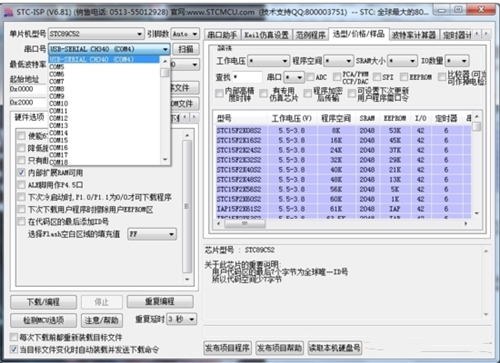Click the 注意/帮助 button
500x363 pixels.
[102, 320]
